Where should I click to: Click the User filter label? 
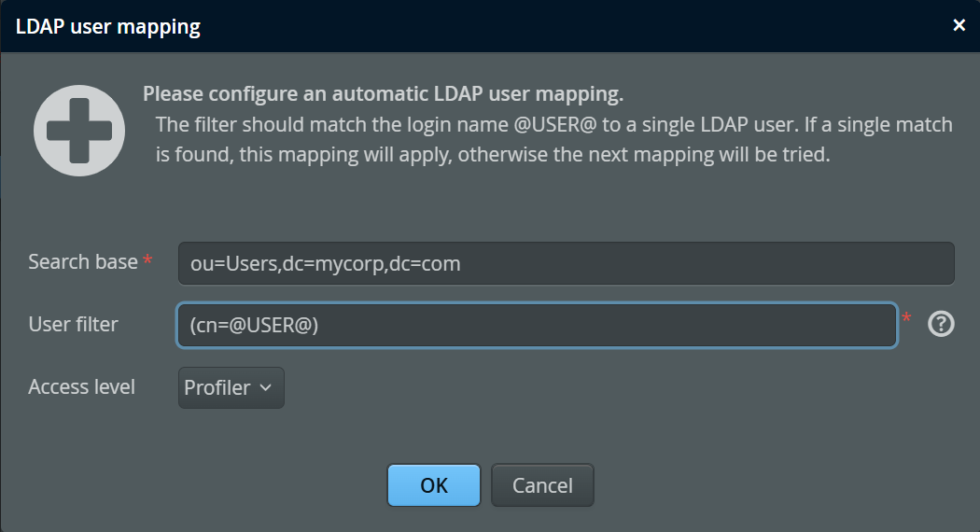73,325
